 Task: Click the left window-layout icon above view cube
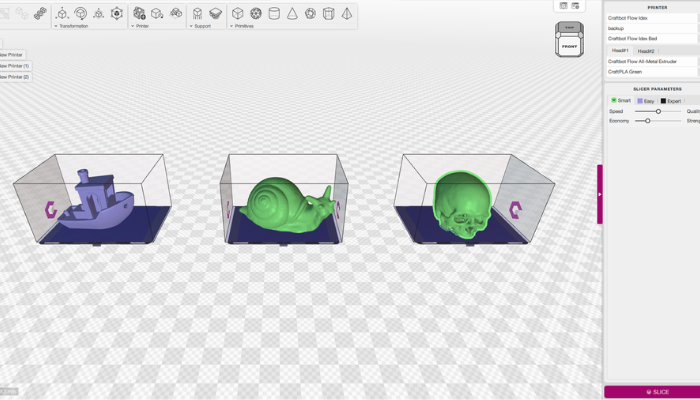pyautogui.click(x=563, y=5)
